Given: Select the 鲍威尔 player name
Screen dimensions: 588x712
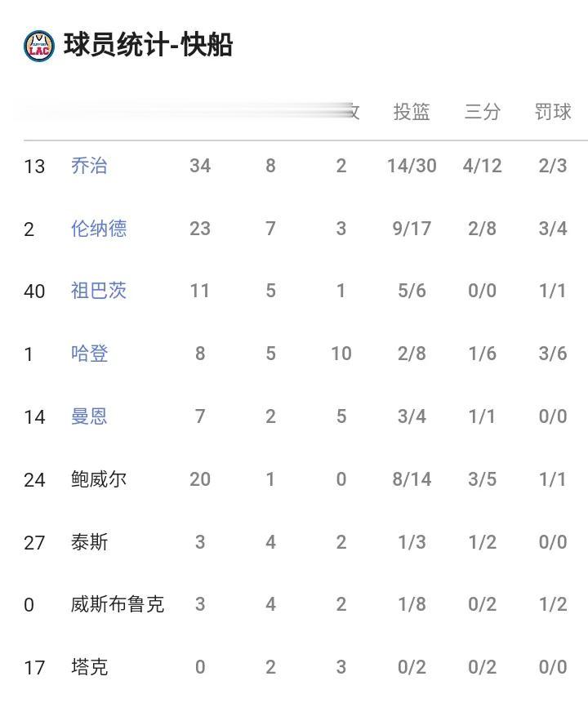Looking at the screenshot, I should (99, 479).
